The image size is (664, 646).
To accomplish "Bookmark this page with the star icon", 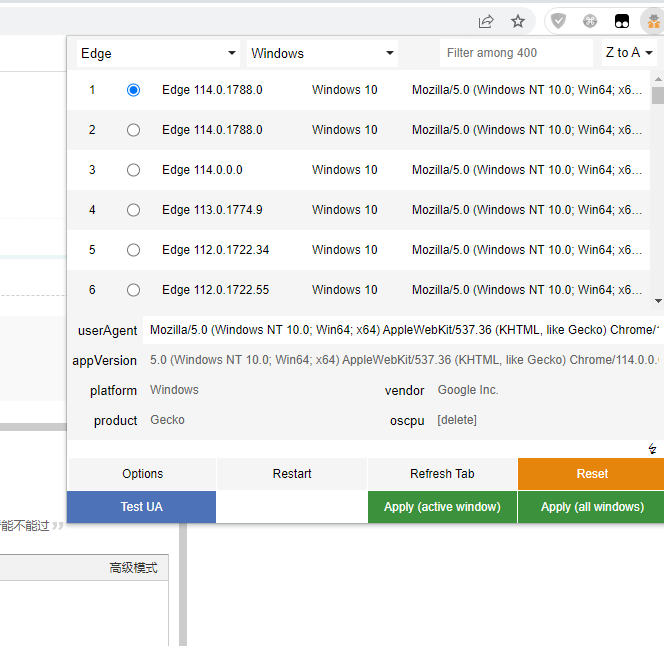I will click(x=517, y=21).
